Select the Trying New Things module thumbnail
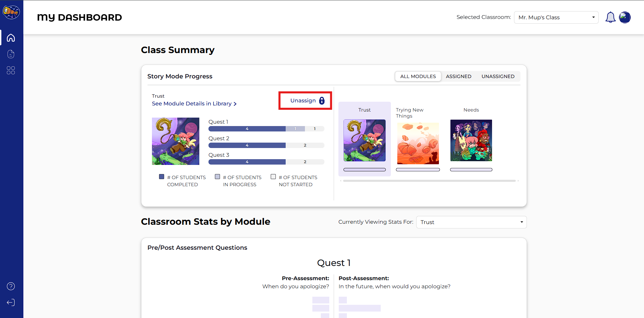 click(418, 144)
